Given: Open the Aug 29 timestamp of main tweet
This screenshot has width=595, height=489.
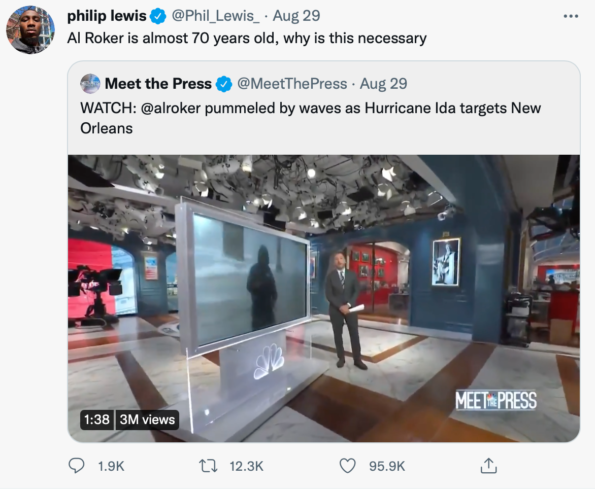Looking at the screenshot, I should pos(296,16).
